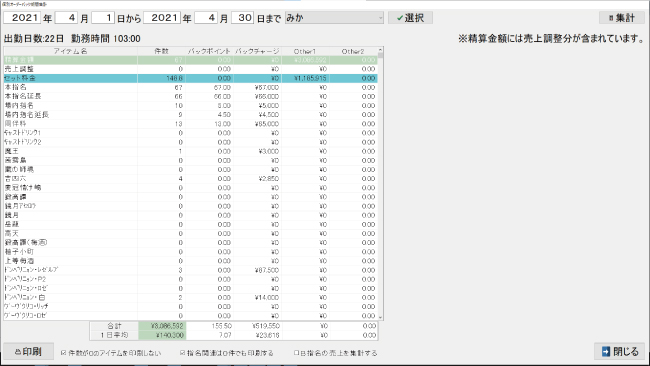Viewport: 650px width, 366px height.
Task: Select the 本指名 row with count 67
Action: (x=191, y=87)
